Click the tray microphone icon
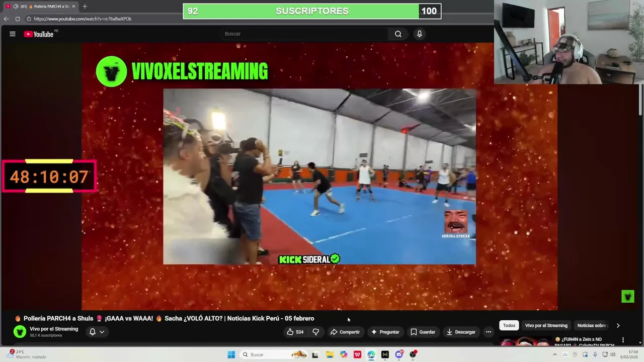 [595, 354]
